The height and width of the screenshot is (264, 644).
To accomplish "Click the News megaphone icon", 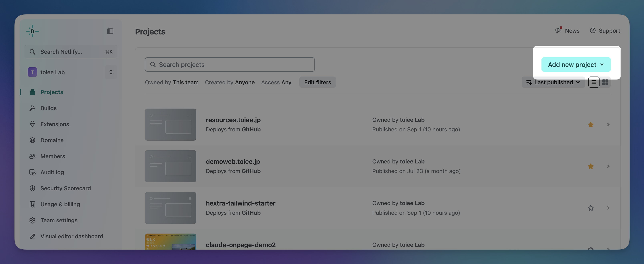I will [x=558, y=30].
